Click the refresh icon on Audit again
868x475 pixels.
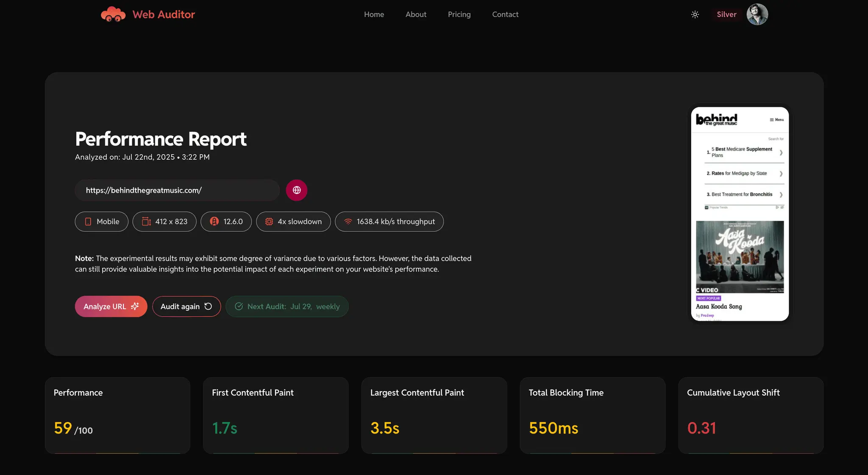208,306
